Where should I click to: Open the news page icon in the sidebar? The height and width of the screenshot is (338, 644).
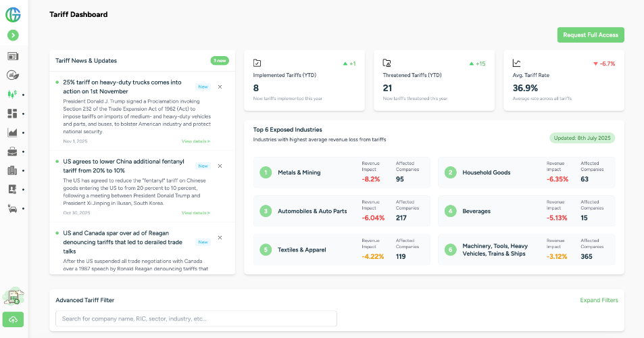pyautogui.click(x=13, y=56)
